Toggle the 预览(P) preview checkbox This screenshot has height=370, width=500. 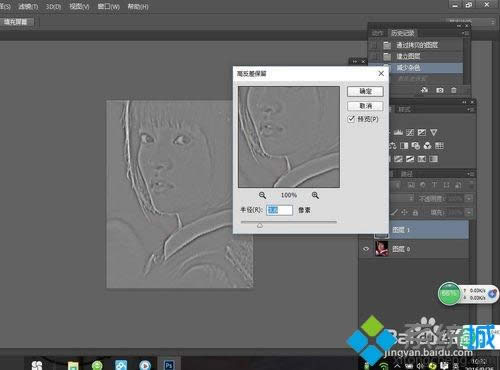tap(351, 119)
